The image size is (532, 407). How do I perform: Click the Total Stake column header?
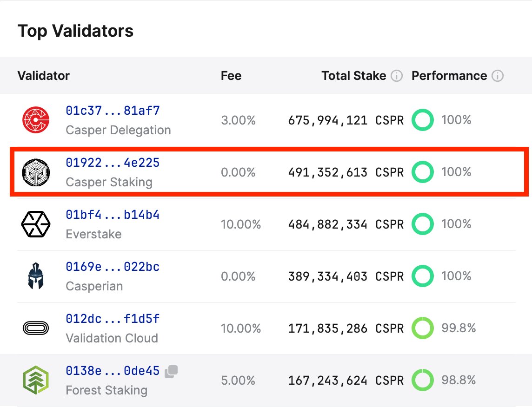coord(353,76)
